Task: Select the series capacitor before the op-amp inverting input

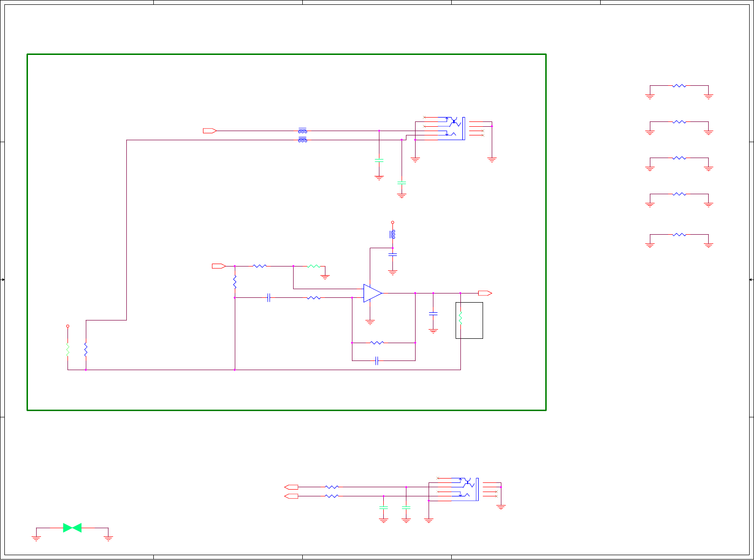Action: (269, 298)
